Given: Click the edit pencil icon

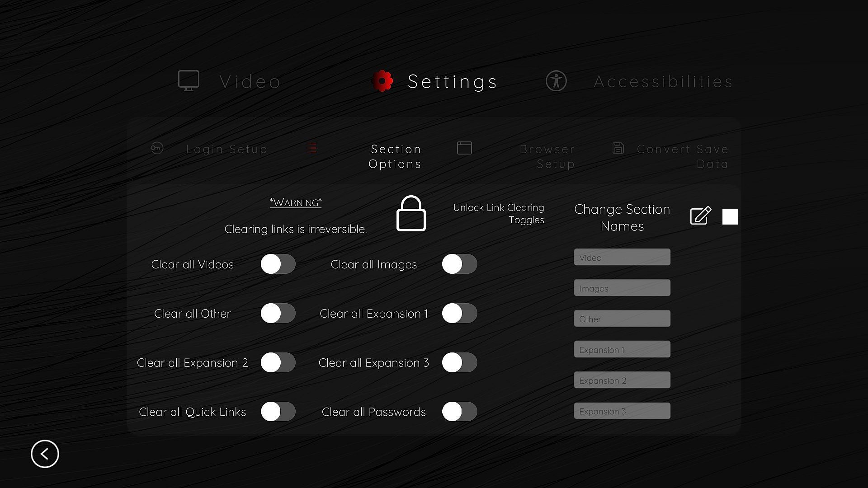Looking at the screenshot, I should (x=700, y=216).
